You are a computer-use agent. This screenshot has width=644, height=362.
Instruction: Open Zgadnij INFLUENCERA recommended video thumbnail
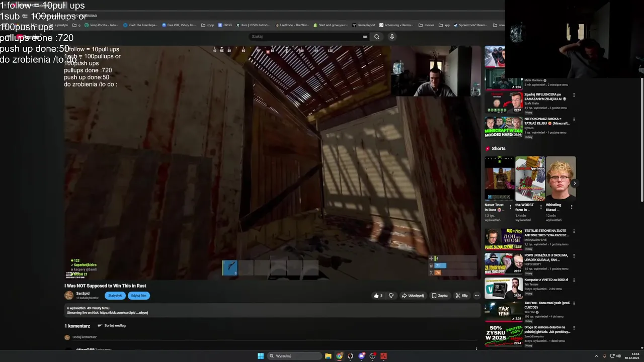[x=503, y=103]
